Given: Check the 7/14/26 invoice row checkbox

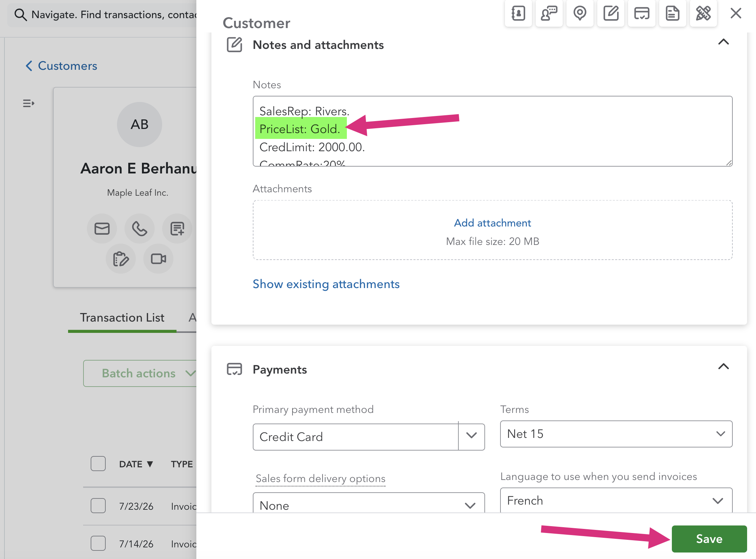Looking at the screenshot, I should [x=98, y=543].
